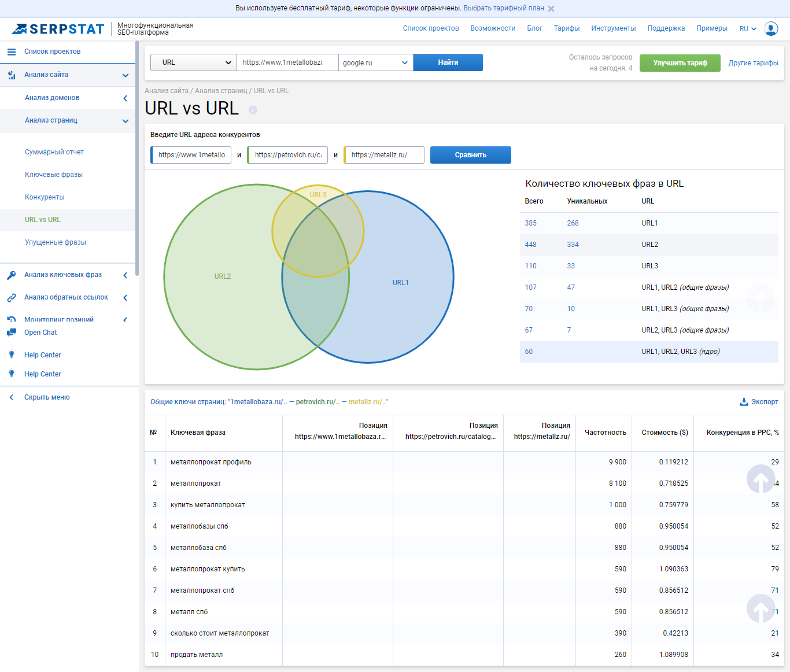
Task: Open Упущенные фразы in the sidebar
Action: tap(56, 242)
